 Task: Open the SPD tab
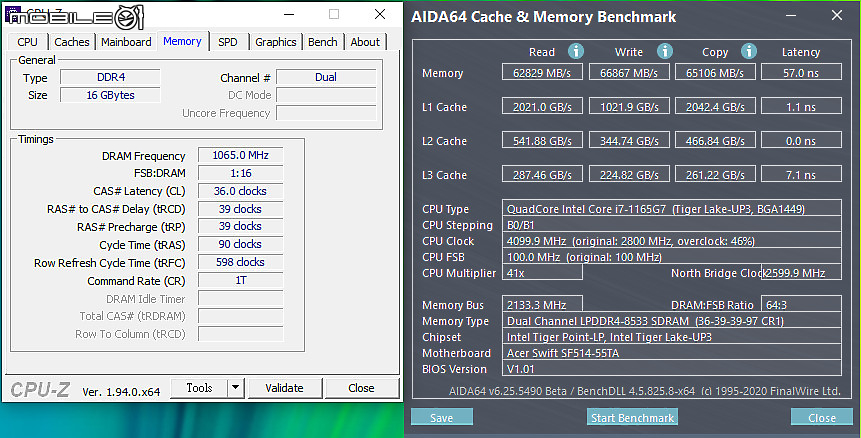click(x=228, y=42)
